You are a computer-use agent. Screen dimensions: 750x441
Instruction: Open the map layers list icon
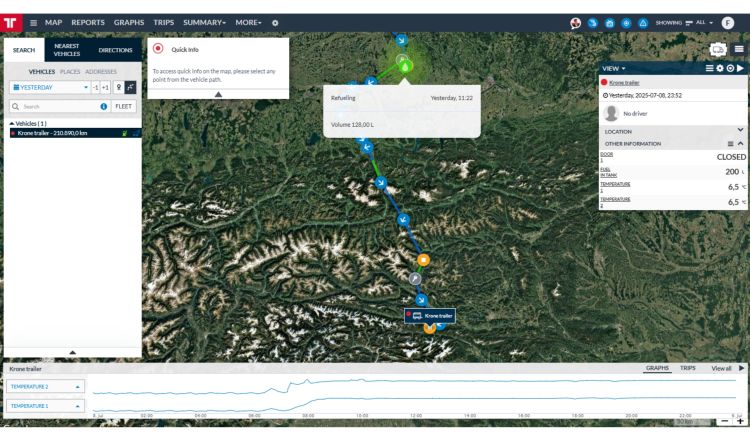tap(739, 49)
